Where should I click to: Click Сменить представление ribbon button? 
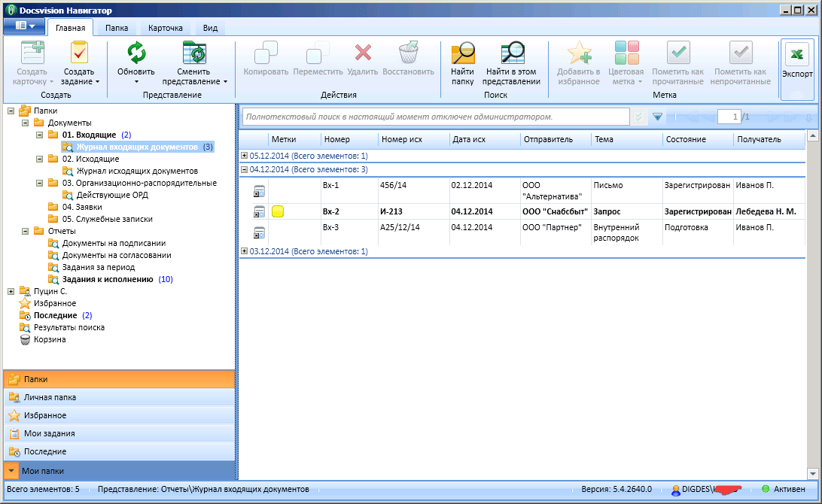[194, 64]
